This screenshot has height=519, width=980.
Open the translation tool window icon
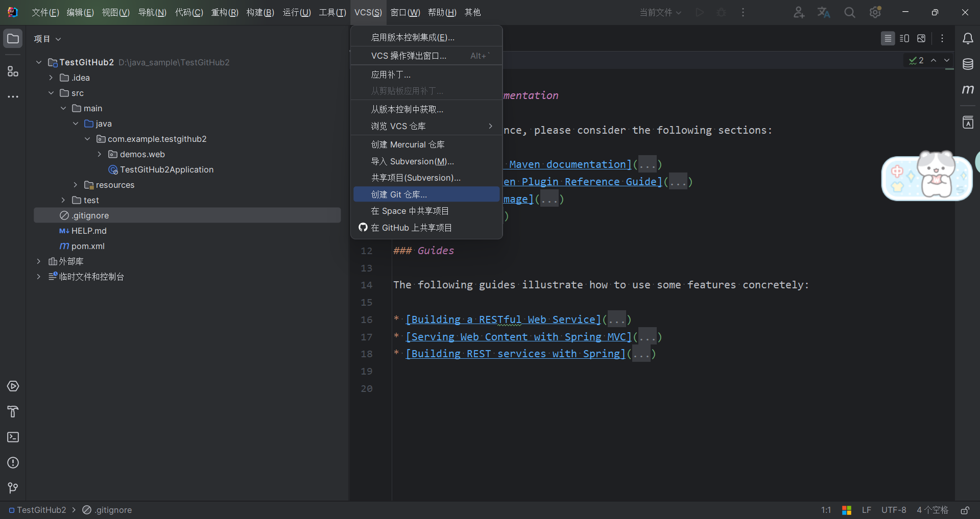pos(968,122)
